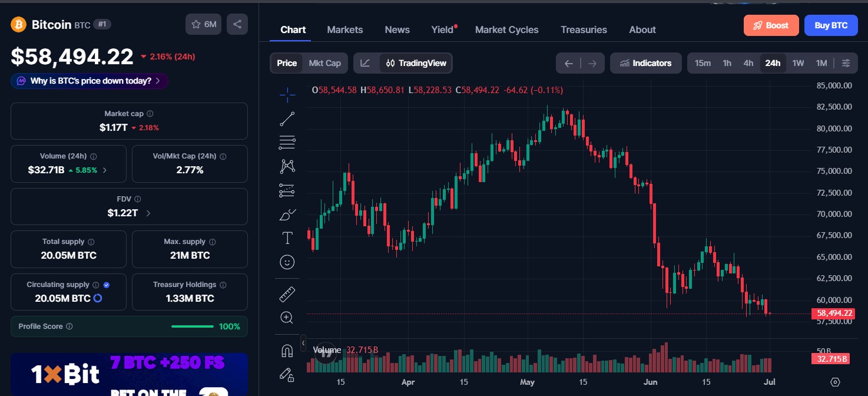The height and width of the screenshot is (396, 868).
Task: Toggle the magnet snap mode
Action: tap(287, 351)
